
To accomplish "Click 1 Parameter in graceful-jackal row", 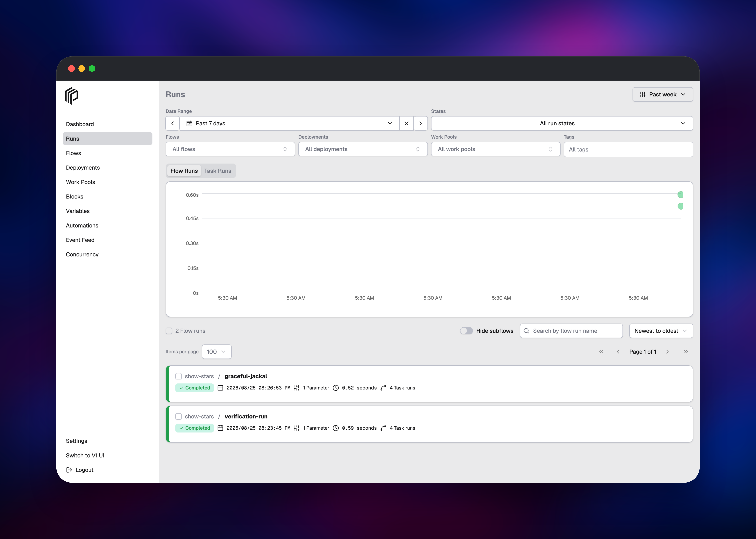I will click(316, 388).
